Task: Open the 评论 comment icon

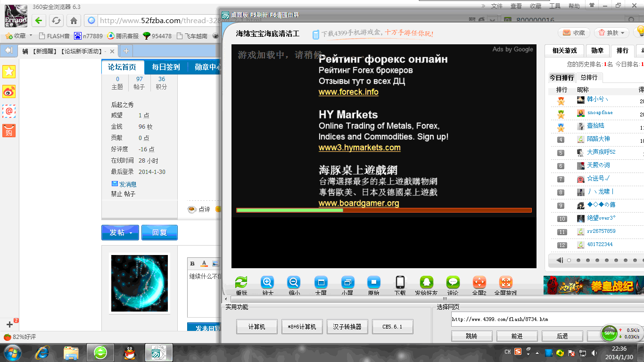Action: (453, 282)
